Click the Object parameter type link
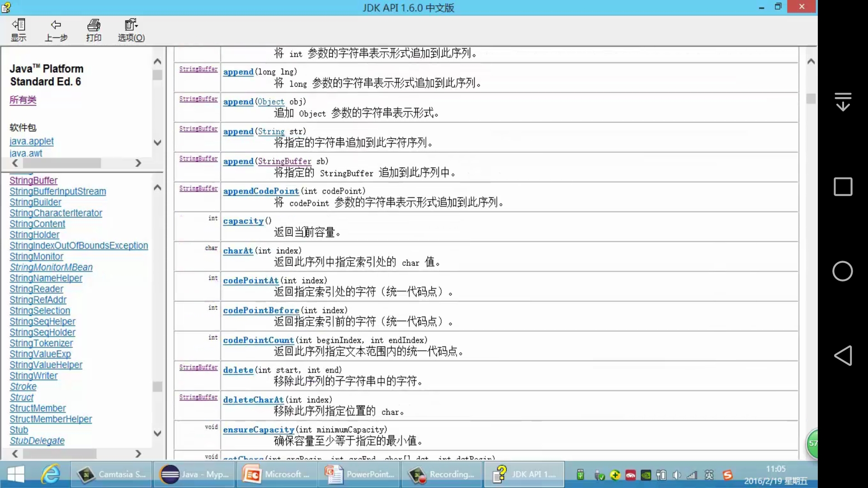 (x=271, y=102)
